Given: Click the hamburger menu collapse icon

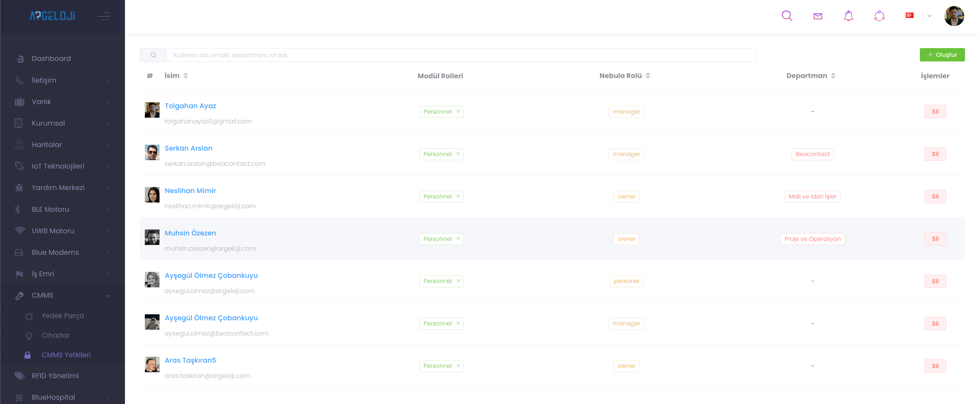Looking at the screenshot, I should pos(103,16).
